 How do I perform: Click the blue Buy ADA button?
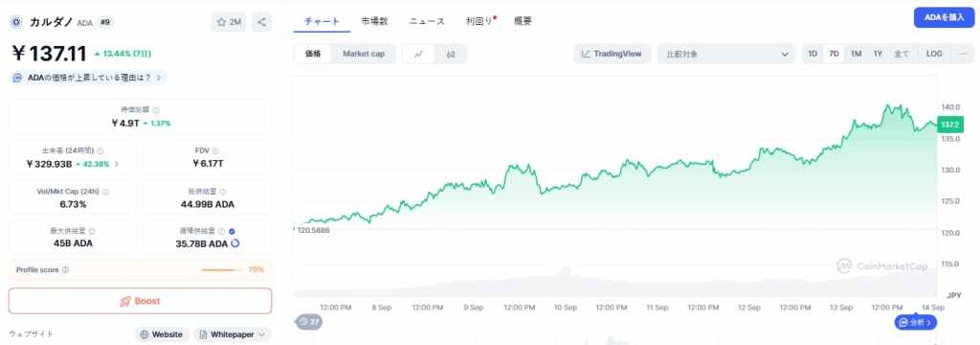click(945, 17)
